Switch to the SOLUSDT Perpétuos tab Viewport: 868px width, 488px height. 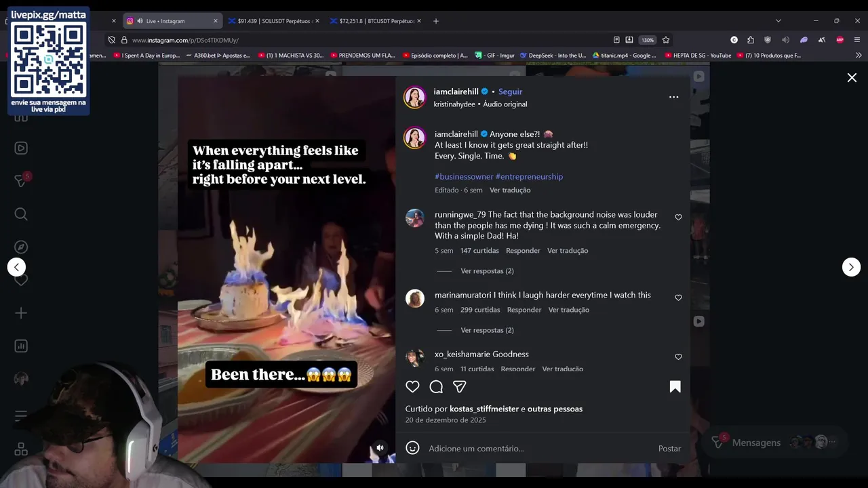273,21
